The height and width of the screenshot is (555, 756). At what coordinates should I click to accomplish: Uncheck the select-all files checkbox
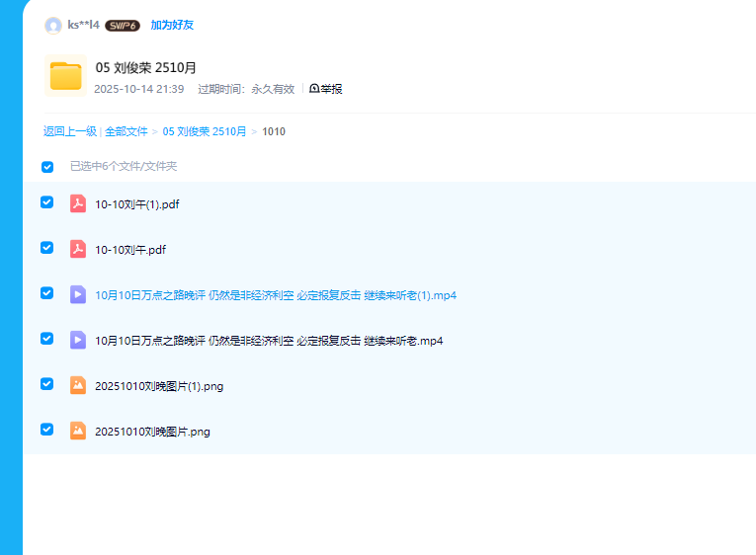47,167
